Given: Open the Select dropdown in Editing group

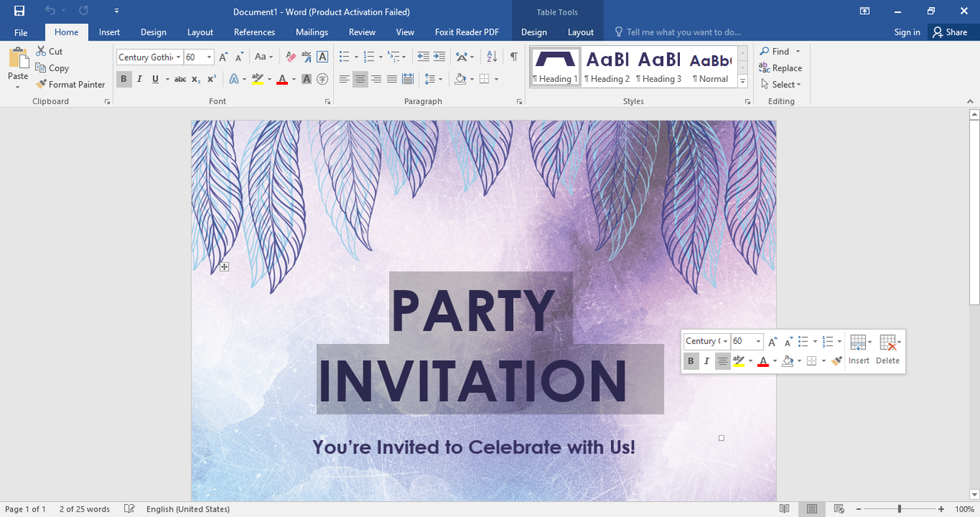Looking at the screenshot, I should pyautogui.click(x=781, y=84).
